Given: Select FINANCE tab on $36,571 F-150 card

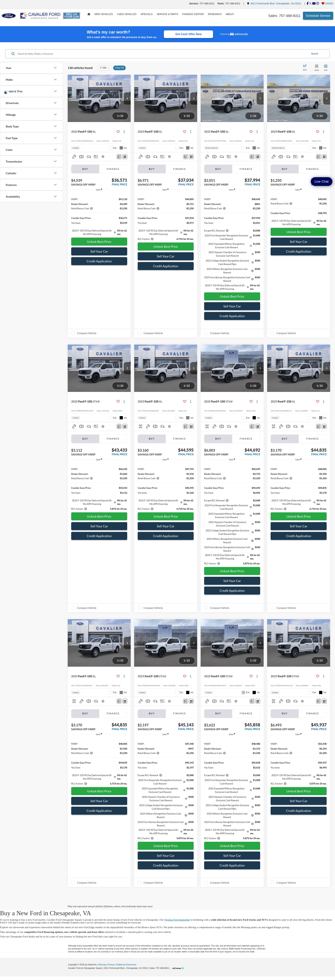Looking at the screenshot, I should pyautogui.click(x=113, y=169).
